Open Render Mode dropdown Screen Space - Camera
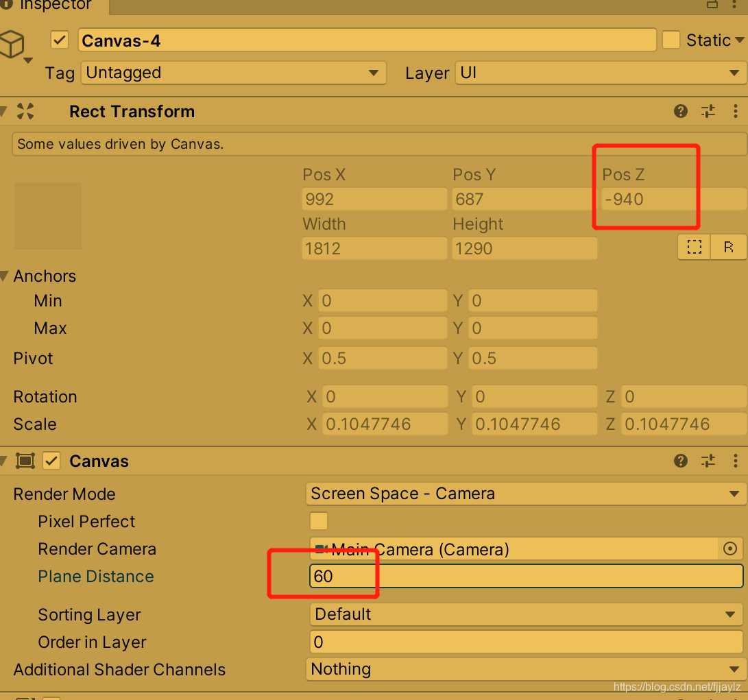 click(x=526, y=494)
